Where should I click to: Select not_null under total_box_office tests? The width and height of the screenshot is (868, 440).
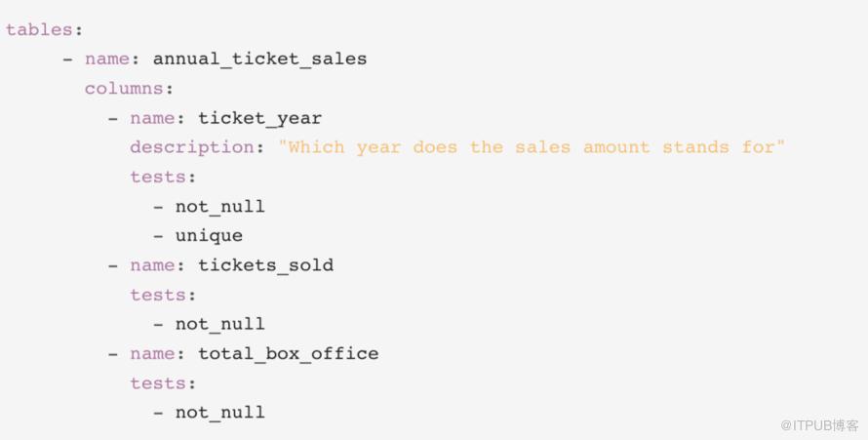219,413
